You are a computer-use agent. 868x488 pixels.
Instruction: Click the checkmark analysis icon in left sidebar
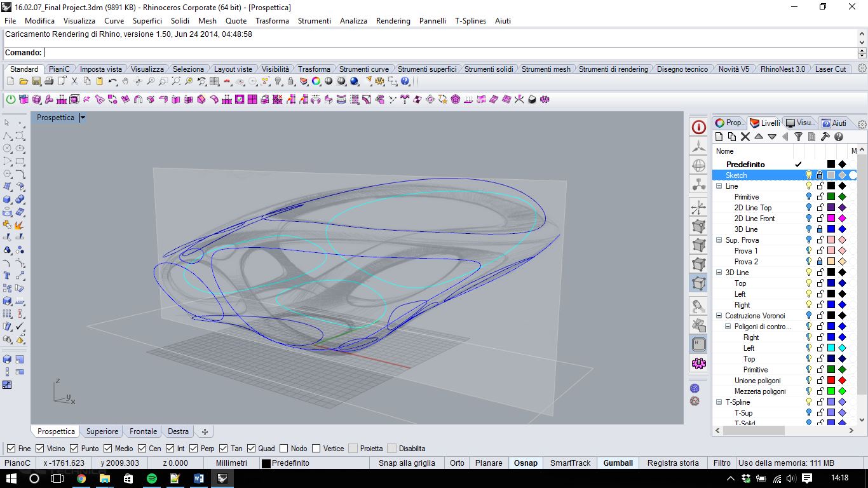[20, 326]
